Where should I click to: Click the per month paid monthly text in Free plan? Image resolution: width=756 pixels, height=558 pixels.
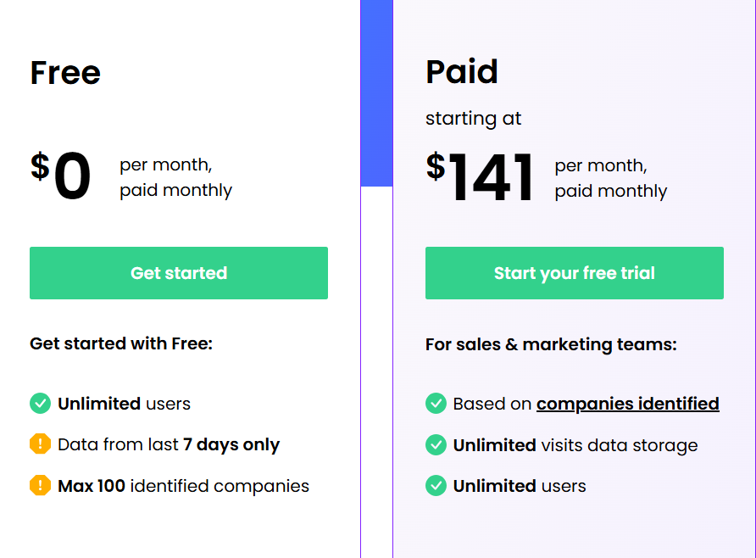[x=175, y=178]
